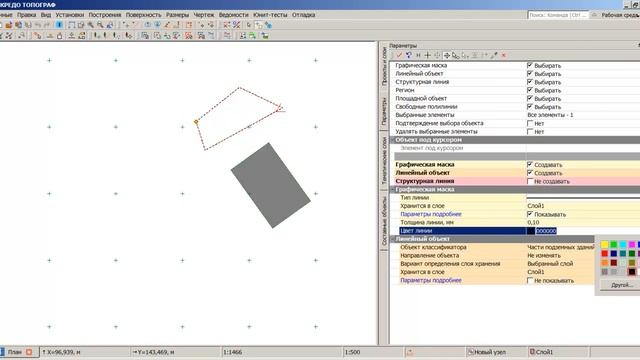
Task: Apply construction with the green checkmark icon
Action: coord(399,55)
